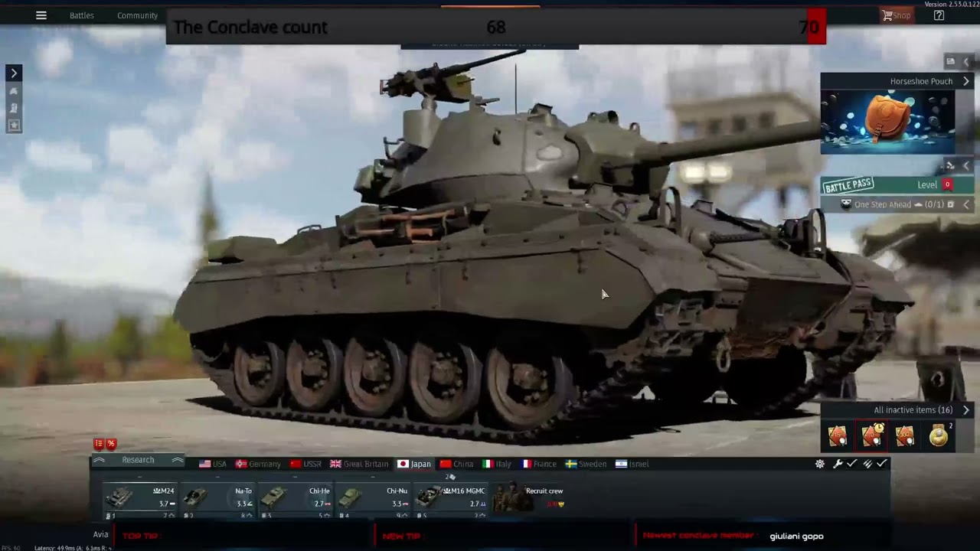Open the Research tree button
The width and height of the screenshot is (980, 551).
(x=138, y=460)
